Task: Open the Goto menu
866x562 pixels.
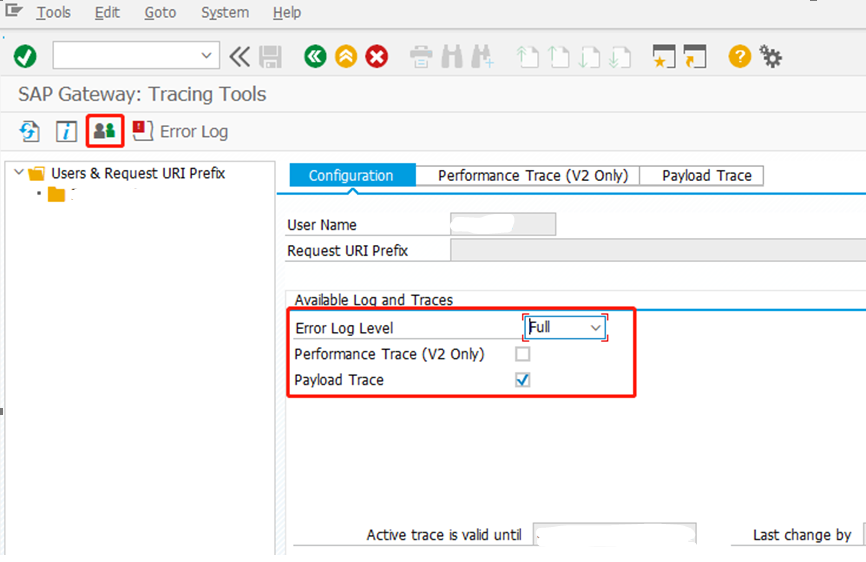Action: pyautogui.click(x=160, y=12)
